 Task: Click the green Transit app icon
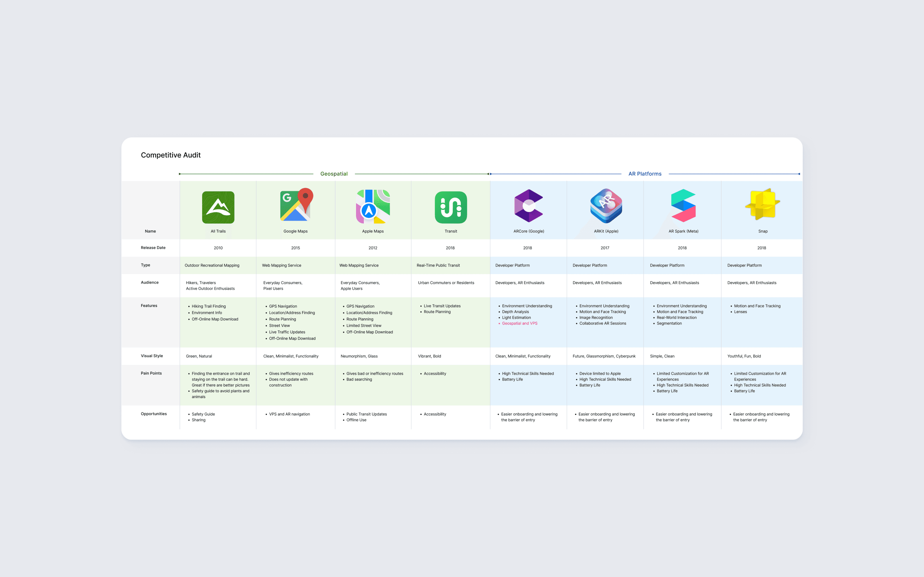coord(450,207)
